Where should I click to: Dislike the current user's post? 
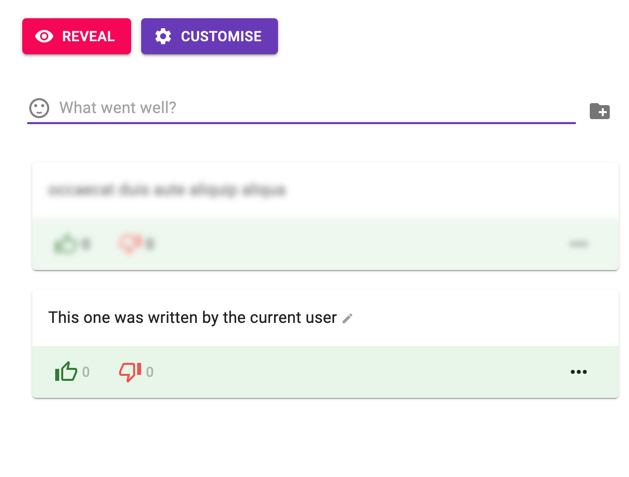click(130, 372)
